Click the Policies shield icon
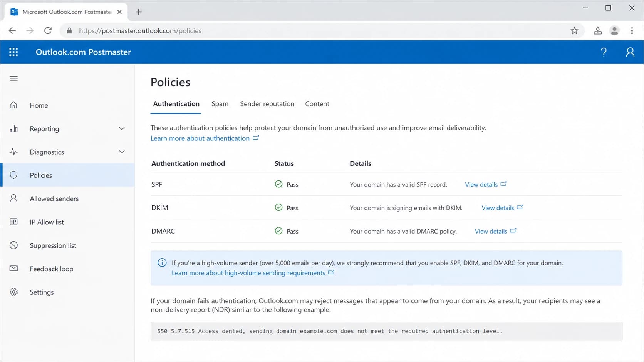644x362 pixels. [x=13, y=175]
